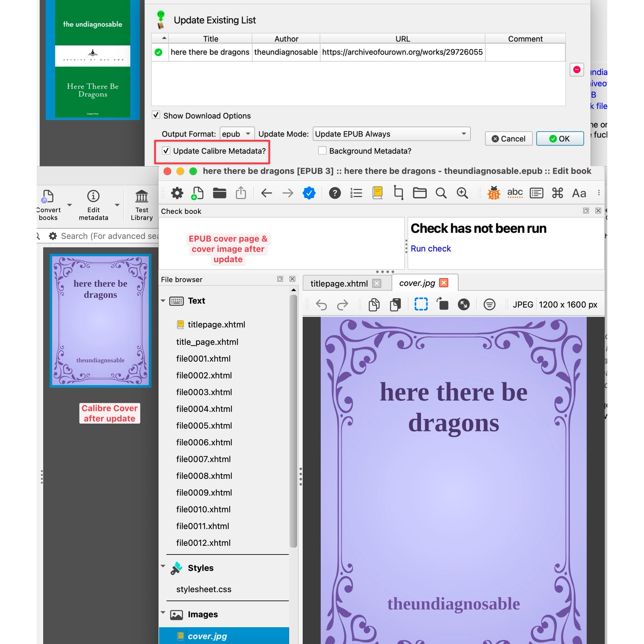Open the Output Format epub dropdown
This screenshot has width=644, height=644.
(x=237, y=134)
